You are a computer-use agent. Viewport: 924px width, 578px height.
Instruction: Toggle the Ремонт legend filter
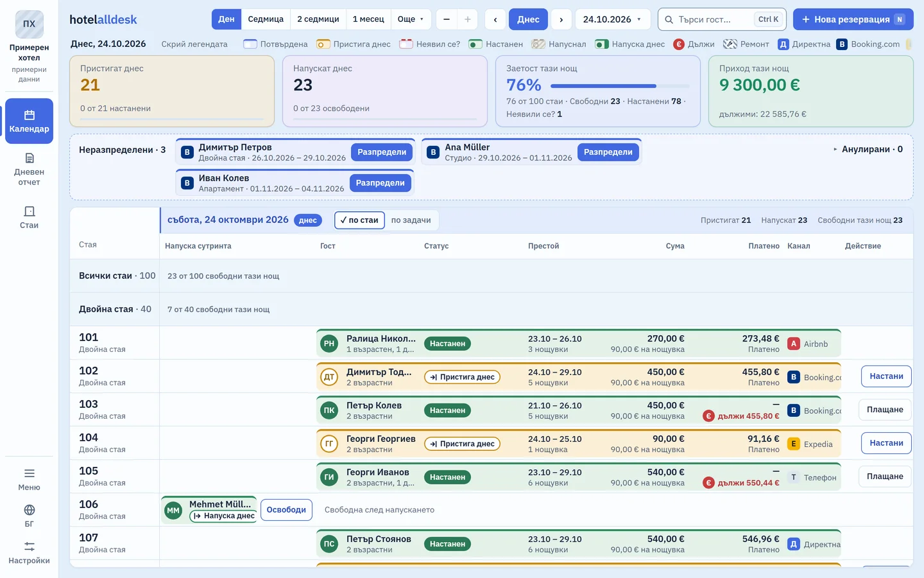tap(746, 44)
